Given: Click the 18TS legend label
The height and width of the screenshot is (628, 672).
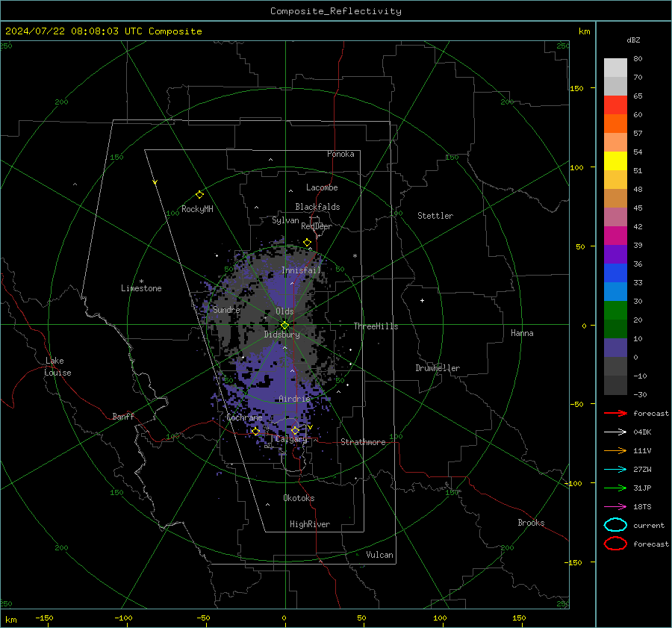Looking at the screenshot, I should point(642,507).
